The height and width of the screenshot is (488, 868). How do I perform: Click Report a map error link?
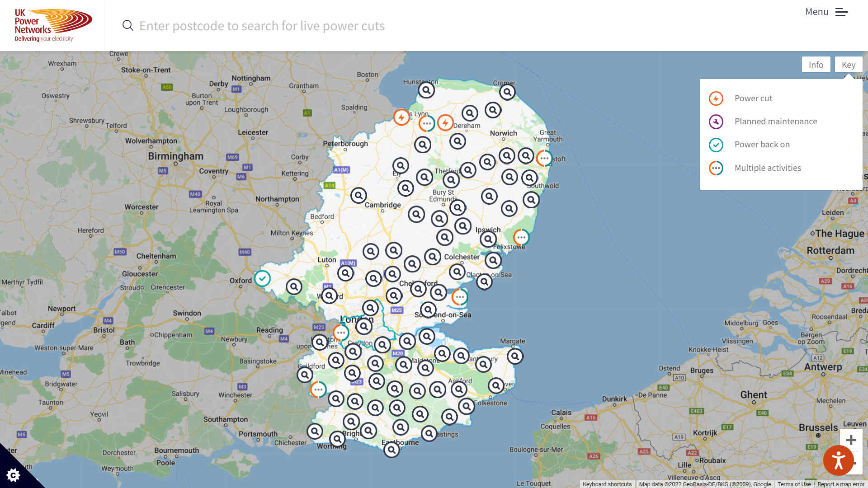coord(841,484)
